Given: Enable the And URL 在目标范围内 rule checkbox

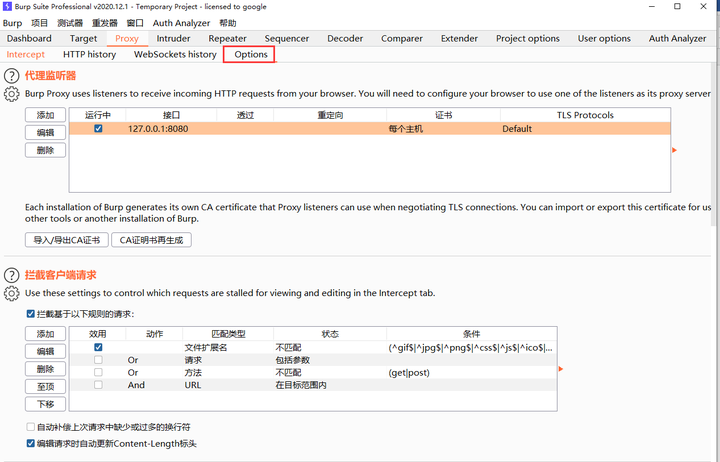Looking at the screenshot, I should [x=98, y=385].
